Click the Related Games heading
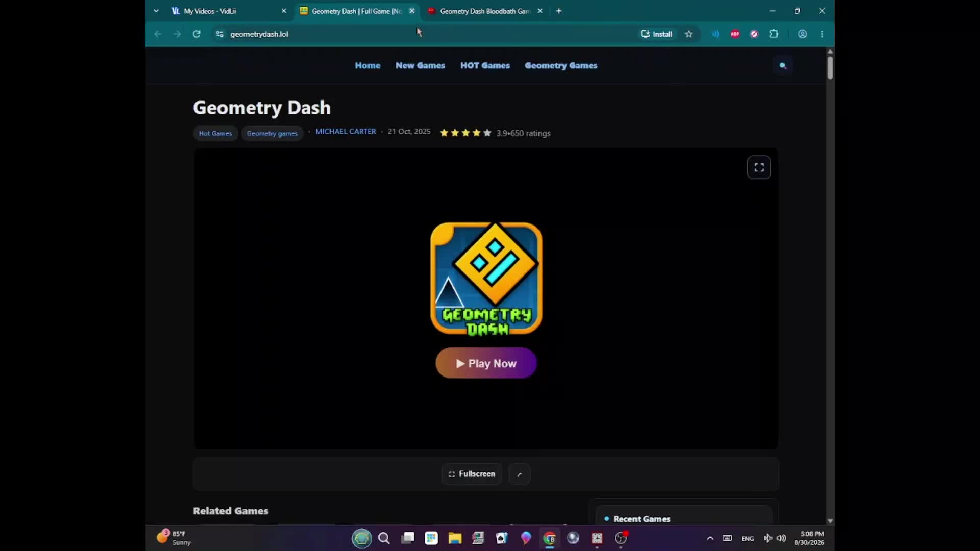 coord(231,511)
